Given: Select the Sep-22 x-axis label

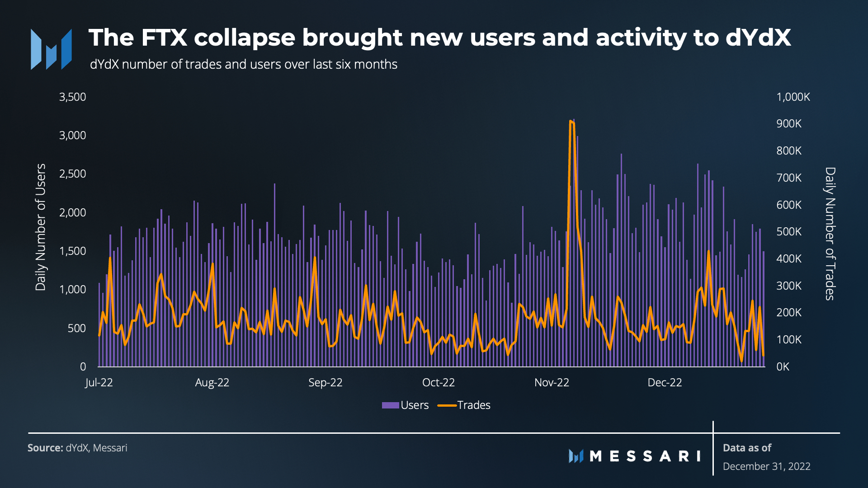Looking at the screenshot, I should 325,383.
